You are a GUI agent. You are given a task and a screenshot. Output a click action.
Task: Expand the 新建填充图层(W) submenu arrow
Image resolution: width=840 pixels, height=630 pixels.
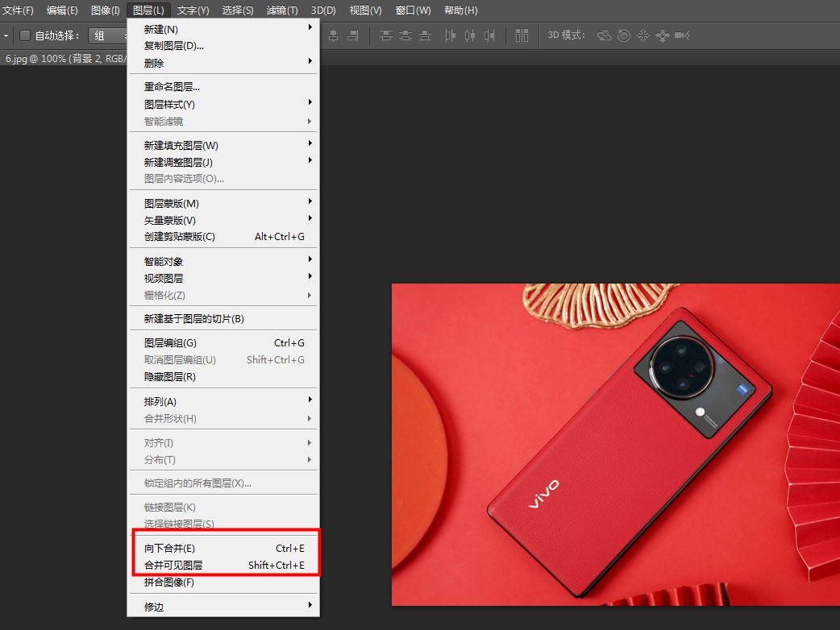tap(310, 143)
